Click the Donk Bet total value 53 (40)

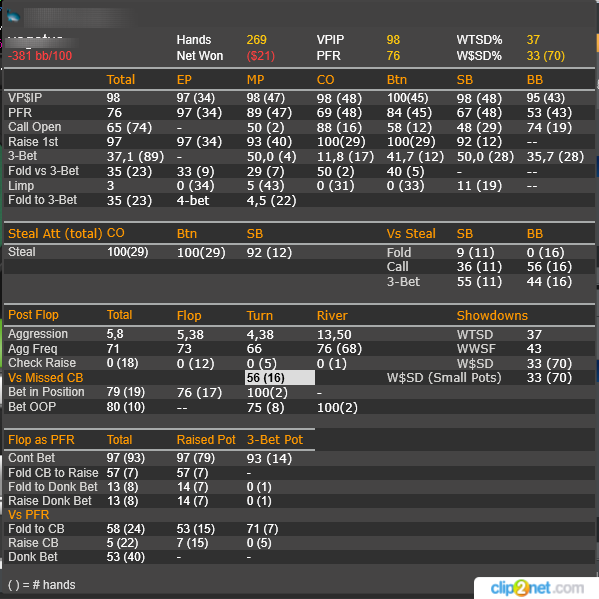[126, 557]
